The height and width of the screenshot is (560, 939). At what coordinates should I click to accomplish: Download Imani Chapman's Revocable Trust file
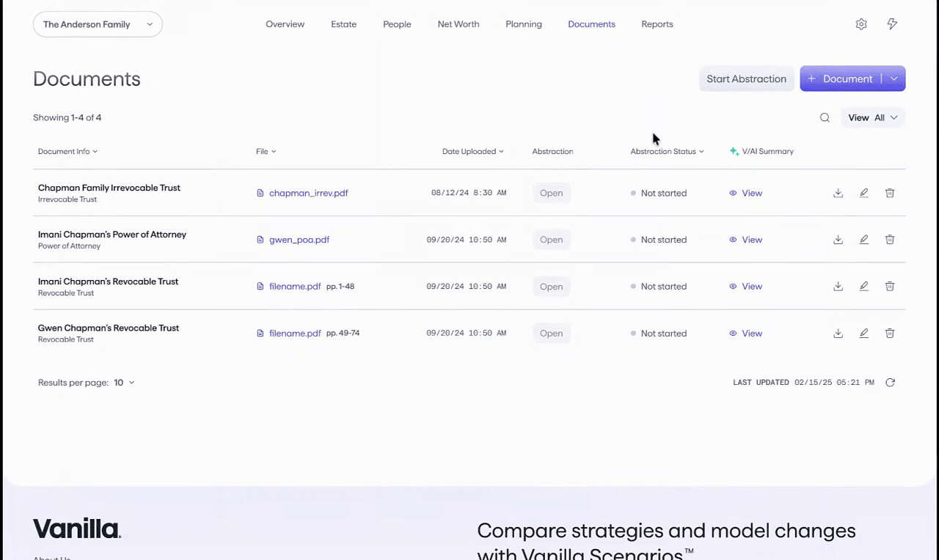(x=838, y=287)
